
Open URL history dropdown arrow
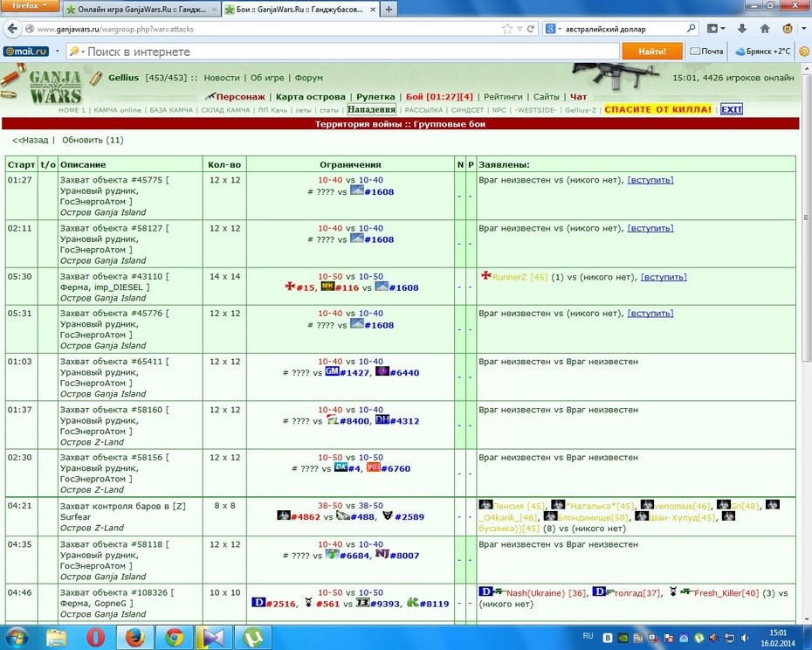(520, 29)
